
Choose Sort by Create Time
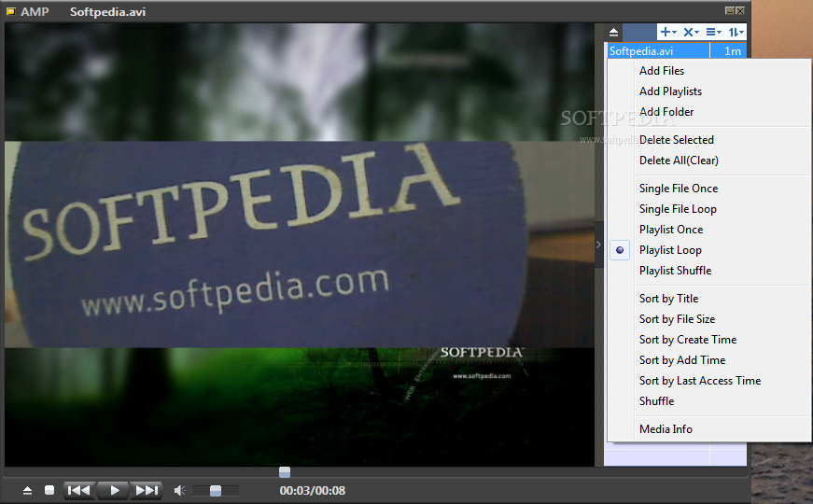pyautogui.click(x=688, y=340)
